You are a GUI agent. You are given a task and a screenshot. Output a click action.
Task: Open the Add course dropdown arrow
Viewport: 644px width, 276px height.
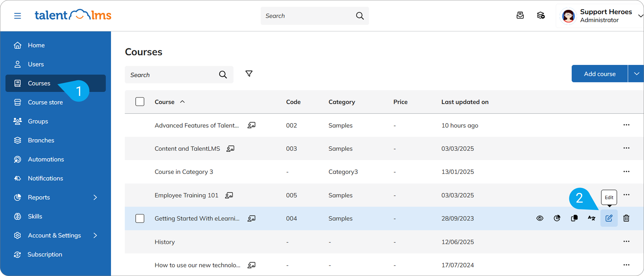pyautogui.click(x=636, y=74)
